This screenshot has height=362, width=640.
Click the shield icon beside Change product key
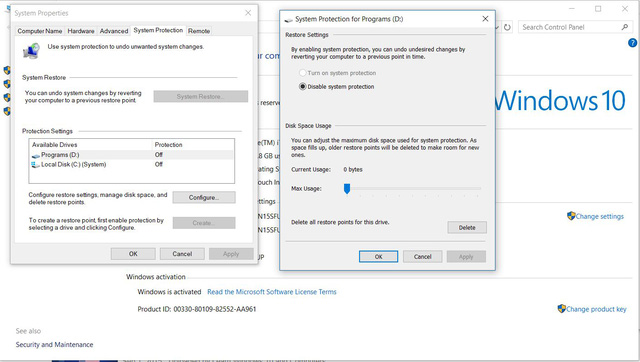(x=562, y=309)
